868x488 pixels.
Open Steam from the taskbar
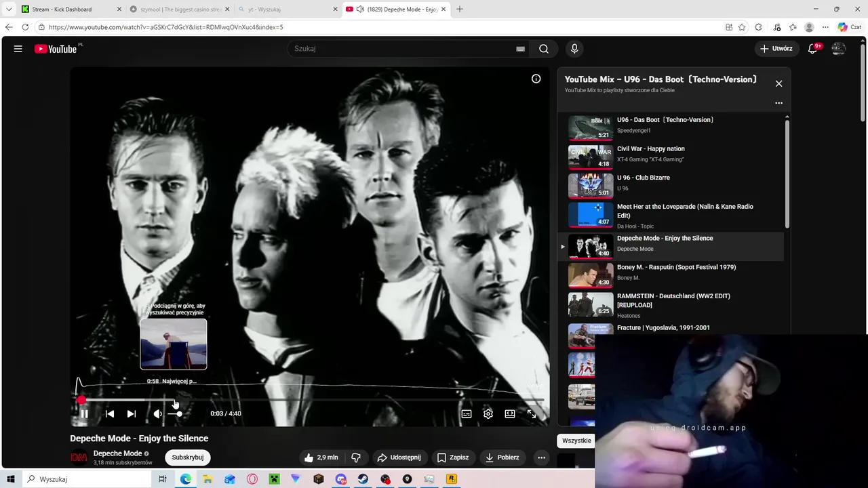coord(363,479)
